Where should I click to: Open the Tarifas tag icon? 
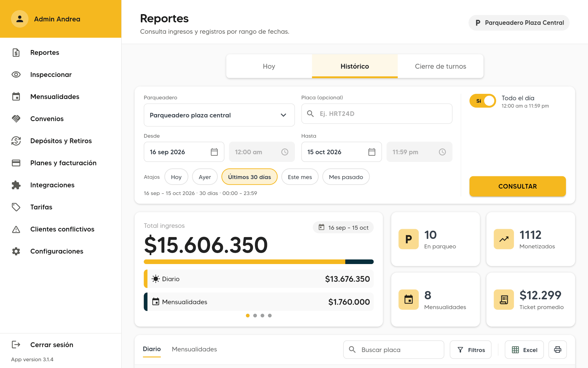[x=16, y=207]
